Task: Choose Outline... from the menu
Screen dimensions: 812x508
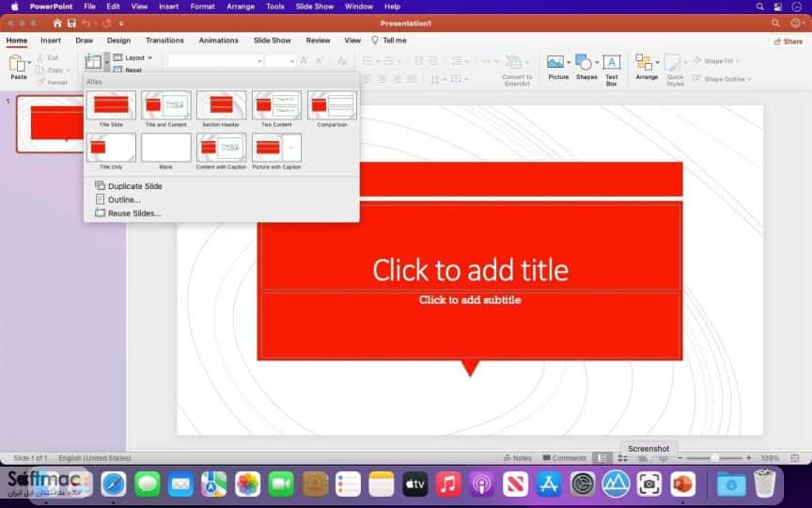Action: point(118,199)
